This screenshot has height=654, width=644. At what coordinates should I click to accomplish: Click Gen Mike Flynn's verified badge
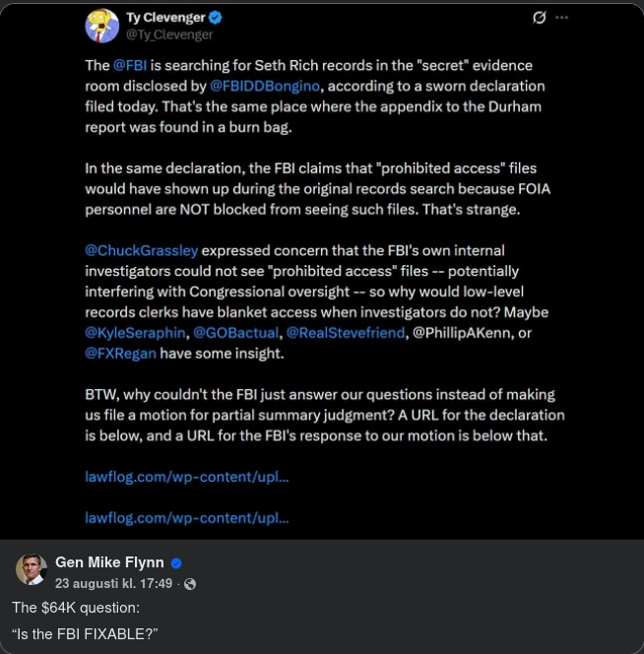pyautogui.click(x=176, y=563)
